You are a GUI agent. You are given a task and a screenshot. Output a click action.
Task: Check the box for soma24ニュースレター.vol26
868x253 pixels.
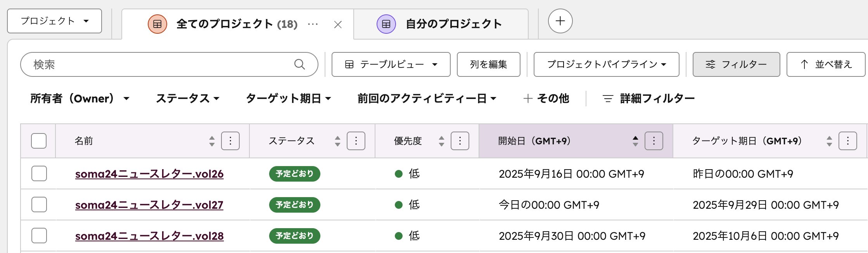[x=39, y=173]
